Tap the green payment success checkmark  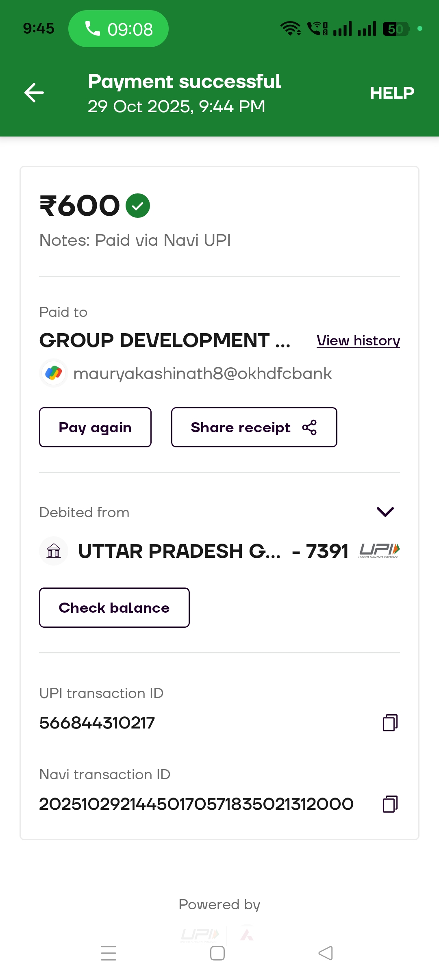click(x=138, y=206)
